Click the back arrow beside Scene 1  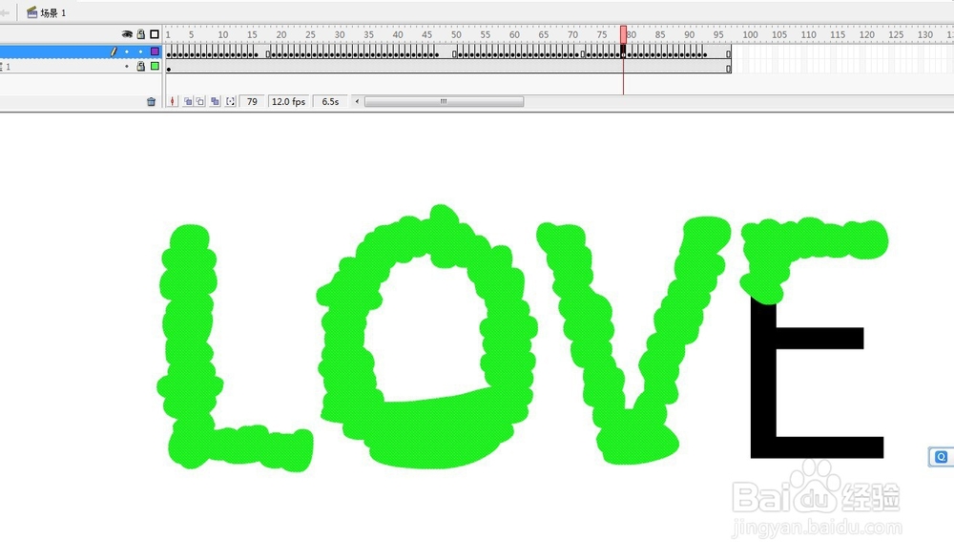[4, 12]
